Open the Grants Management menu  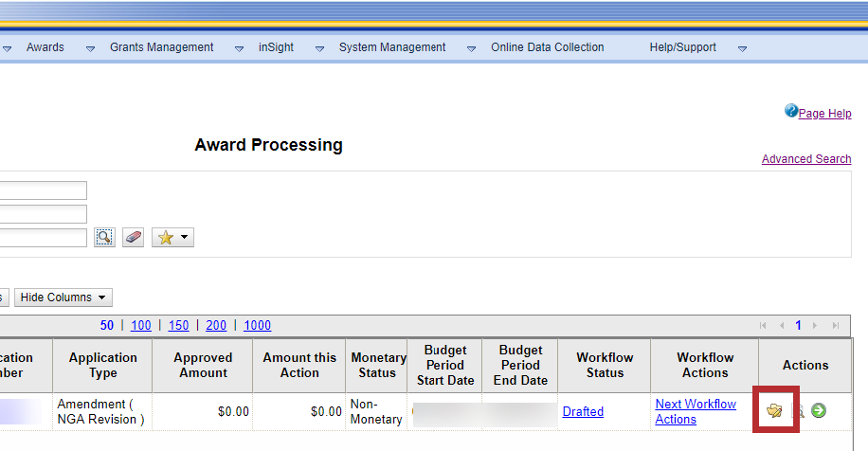pos(161,47)
